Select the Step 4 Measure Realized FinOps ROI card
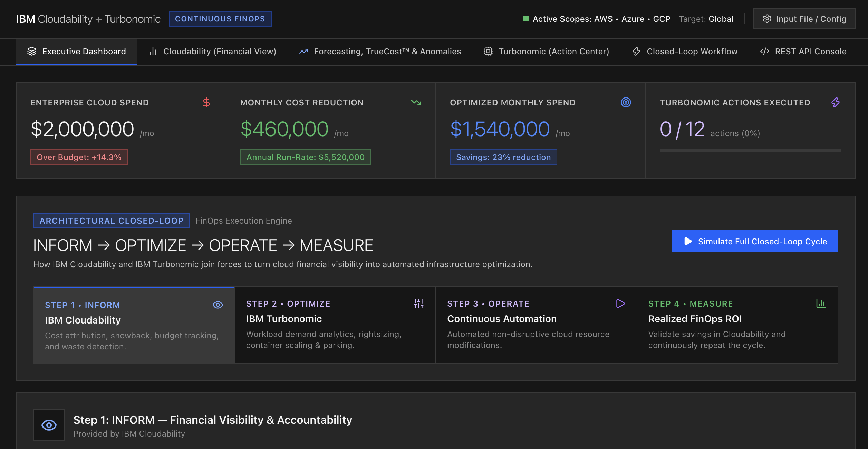The width and height of the screenshot is (868, 449). pyautogui.click(x=737, y=325)
